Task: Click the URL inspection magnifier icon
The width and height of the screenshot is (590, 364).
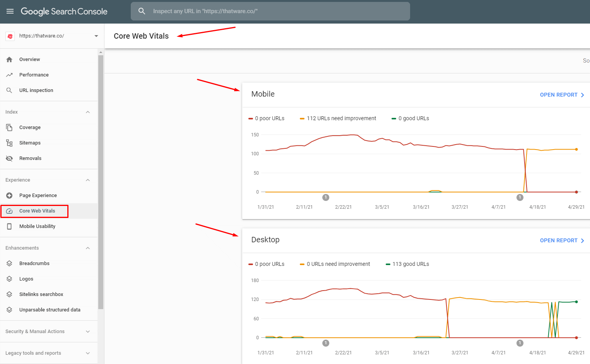Action: click(x=9, y=90)
